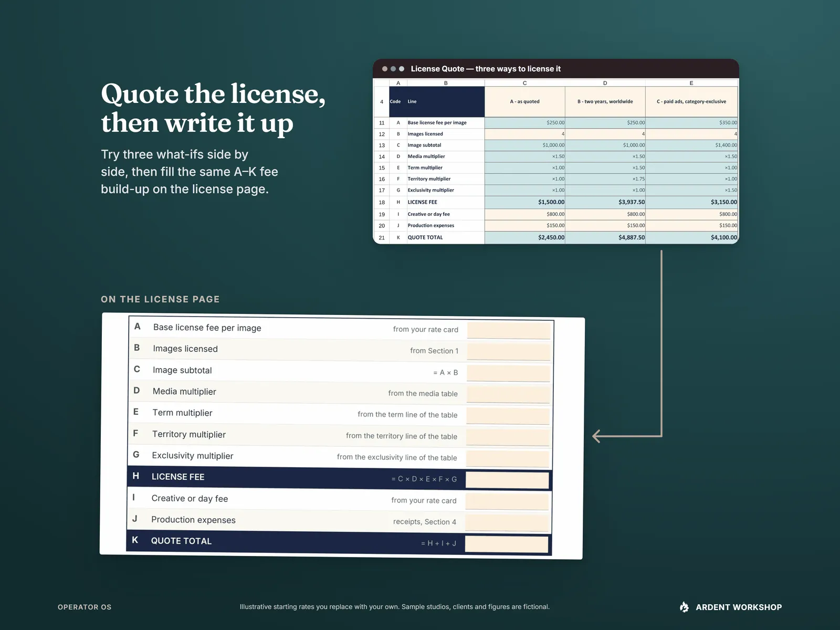Select the Creative or day fee blank field
The width and height of the screenshot is (840, 630).
(507, 501)
